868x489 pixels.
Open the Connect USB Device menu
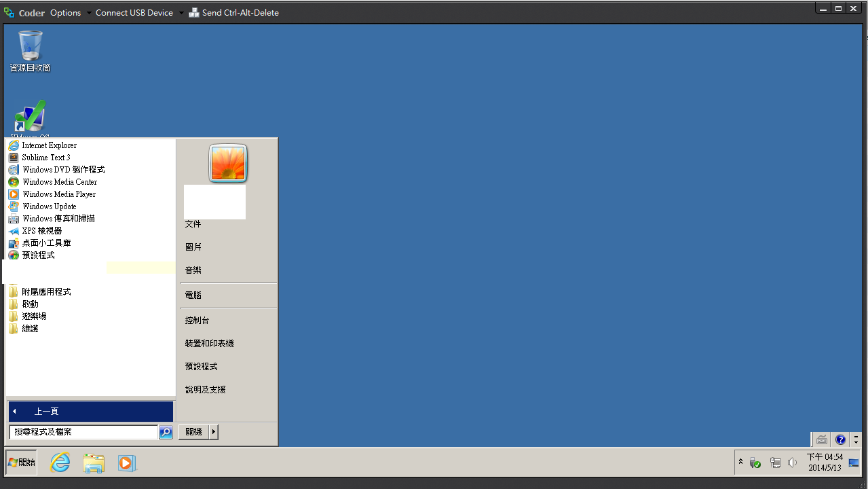tap(134, 13)
